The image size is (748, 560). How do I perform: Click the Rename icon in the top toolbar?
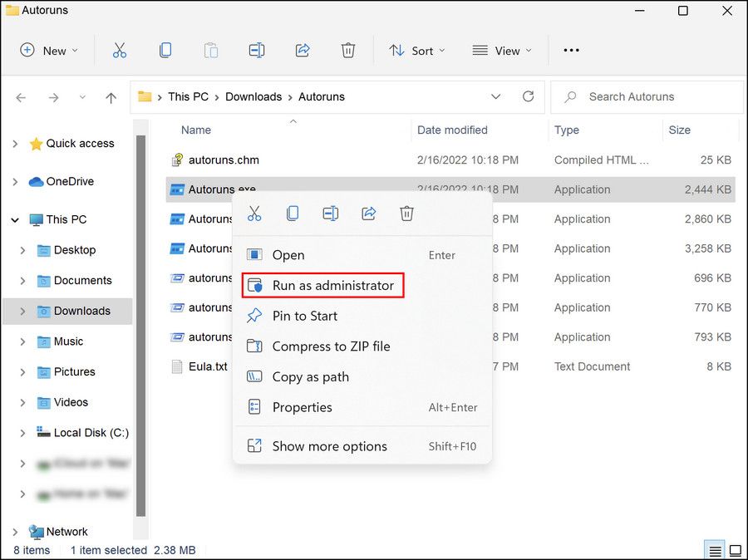pyautogui.click(x=257, y=50)
